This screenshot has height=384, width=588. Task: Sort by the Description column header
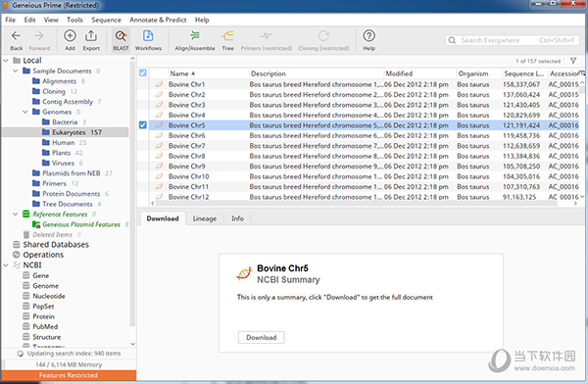[x=317, y=73]
